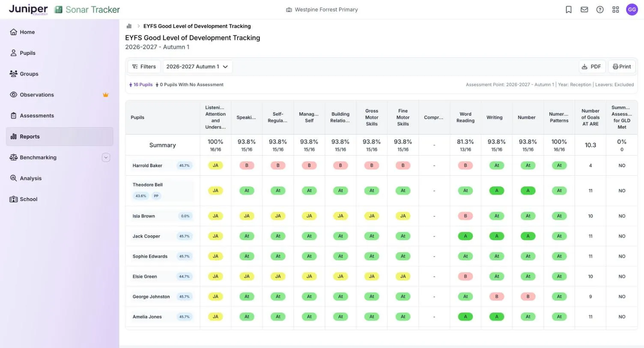The width and height of the screenshot is (644, 348).
Task: Go to Home in the sidebar
Action: tap(60, 32)
